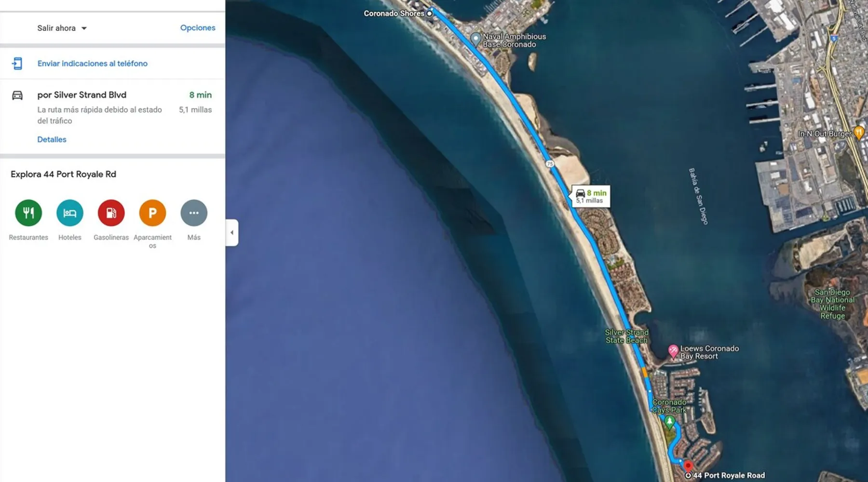This screenshot has width=868, height=482.
Task: Open the Más options circle icon
Action: coord(194,213)
